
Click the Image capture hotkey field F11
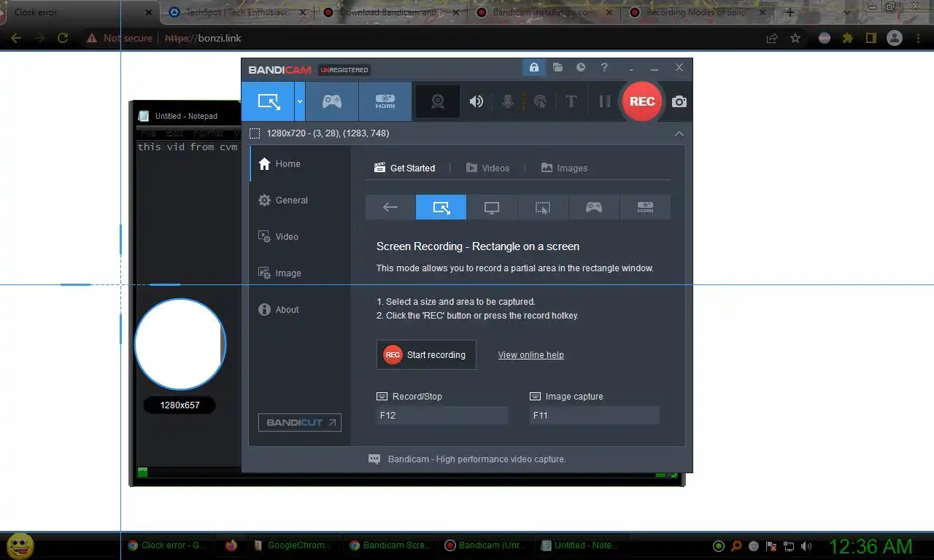point(594,416)
